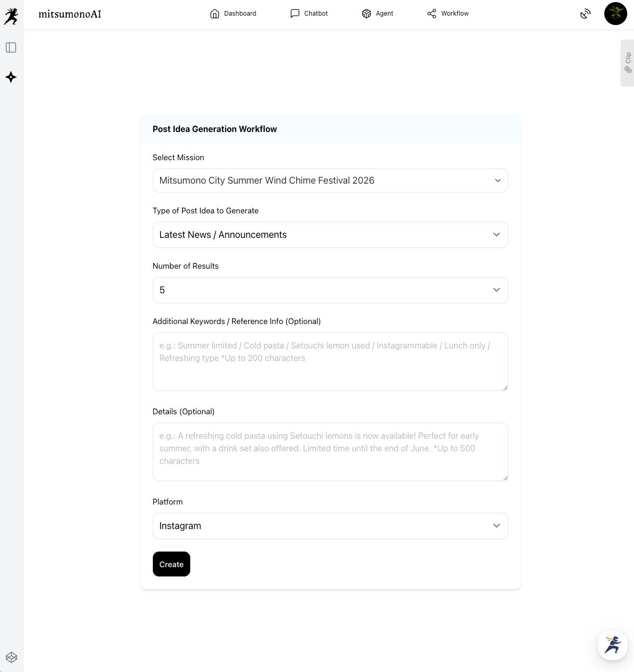Expand the Select Mission dropdown

330,181
